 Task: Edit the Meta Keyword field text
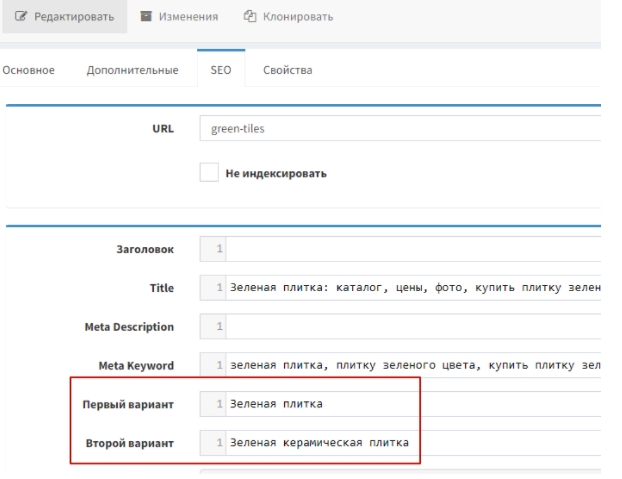tap(410, 366)
